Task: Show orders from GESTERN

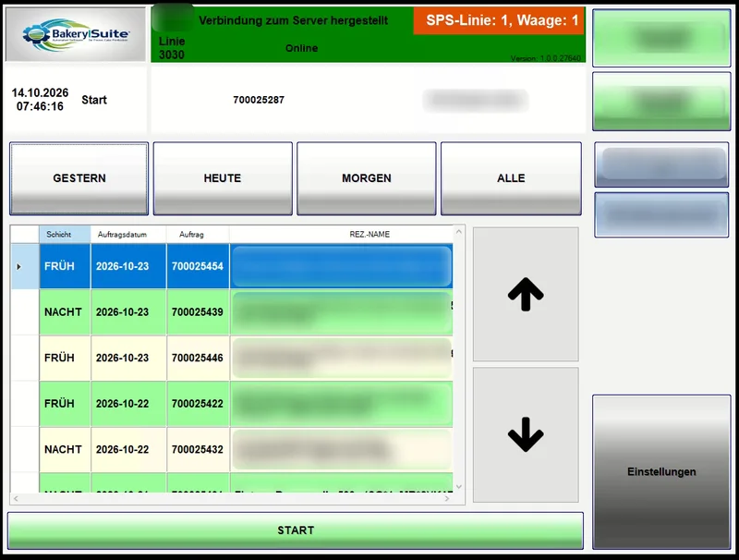Action: [79, 178]
